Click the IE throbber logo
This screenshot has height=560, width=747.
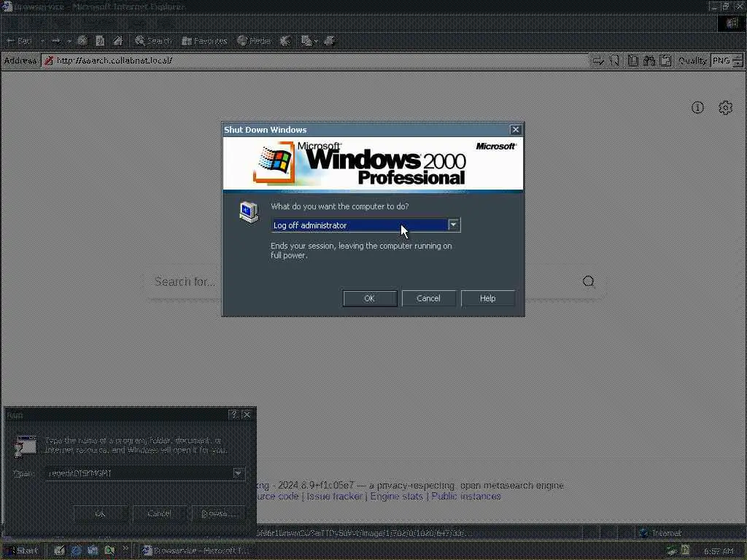[731, 23]
